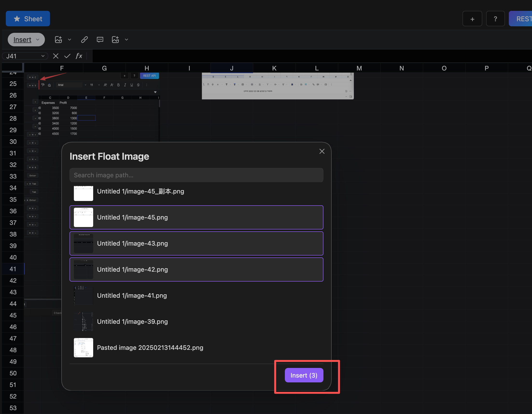Select Pasted image 20250213144452.png item
The height and width of the screenshot is (414, 532).
tap(196, 347)
